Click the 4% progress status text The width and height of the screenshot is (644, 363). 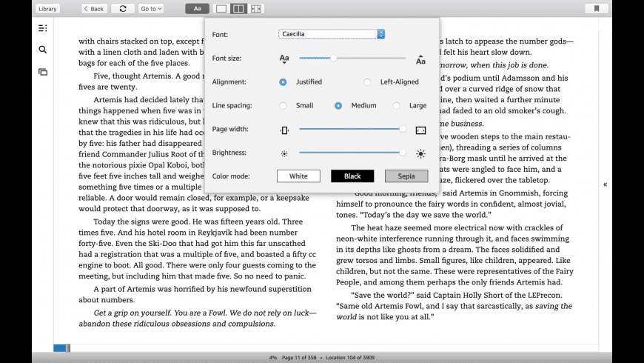click(273, 358)
